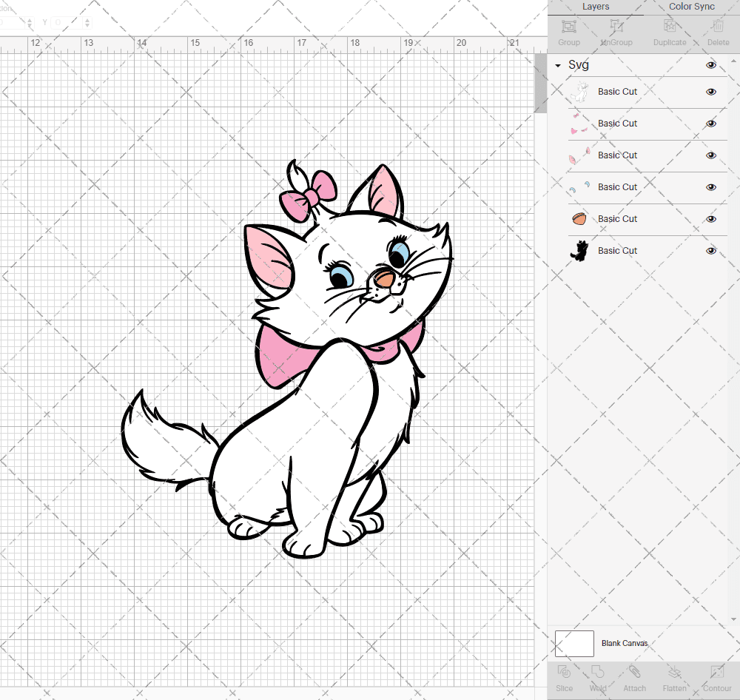Hide the white cat outline Basic Cut layer

tap(710, 92)
